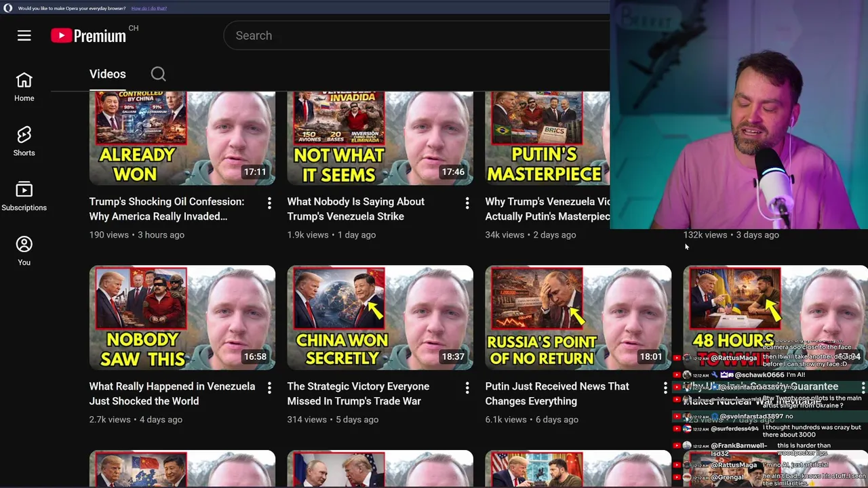The image size is (868, 488).
Task: Open options for What Nobody Is Saying video
Action: (467, 203)
